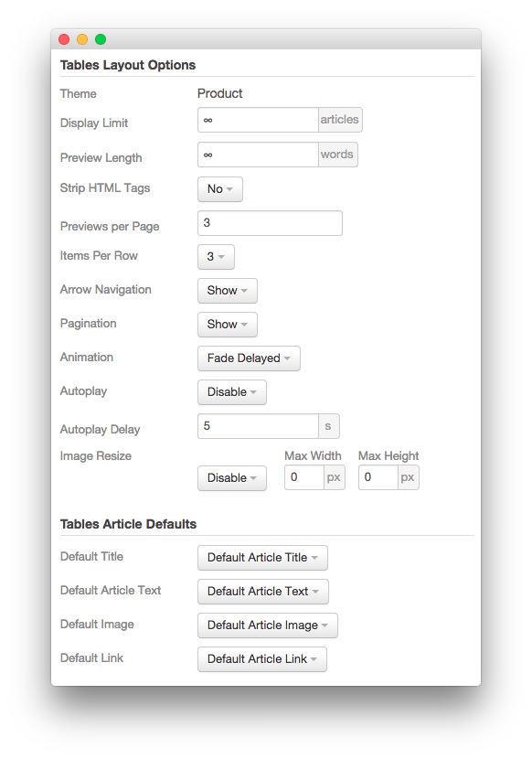Click the Display Limit input field
532x759 pixels.
click(258, 120)
